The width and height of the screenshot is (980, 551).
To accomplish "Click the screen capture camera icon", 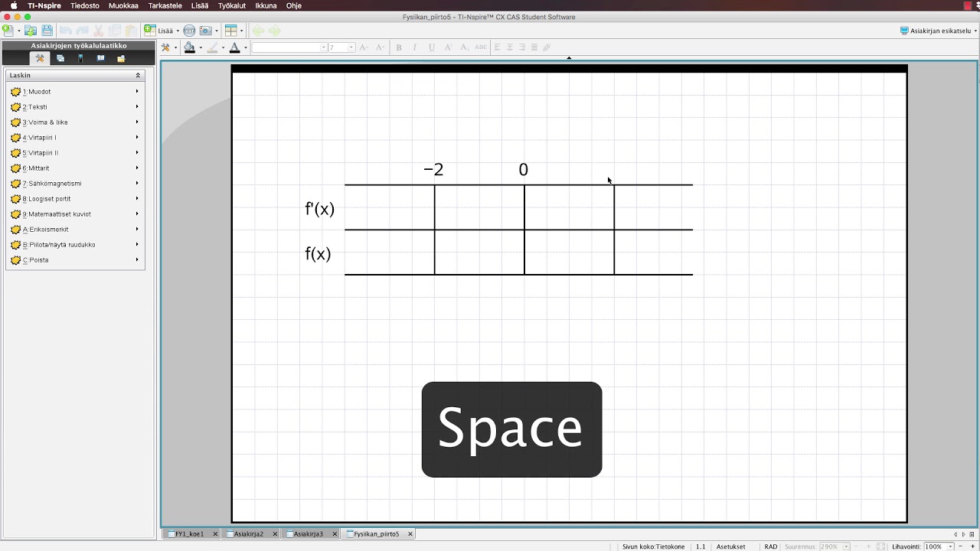I will click(205, 31).
